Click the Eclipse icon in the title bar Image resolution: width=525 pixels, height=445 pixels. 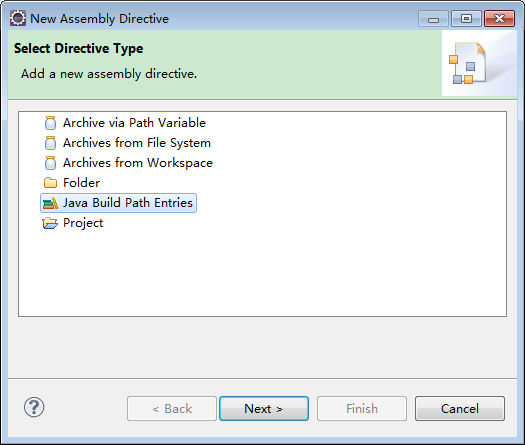[18, 18]
